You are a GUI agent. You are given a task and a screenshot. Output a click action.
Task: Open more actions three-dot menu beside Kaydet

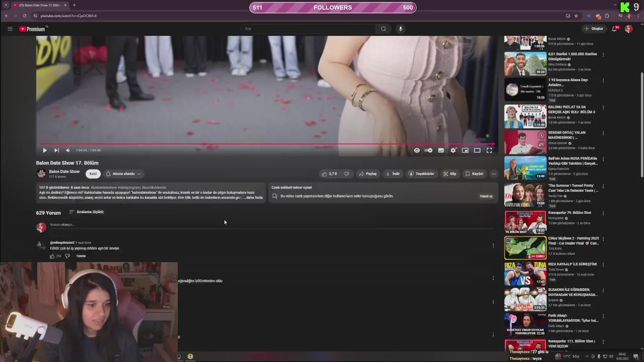(x=494, y=173)
